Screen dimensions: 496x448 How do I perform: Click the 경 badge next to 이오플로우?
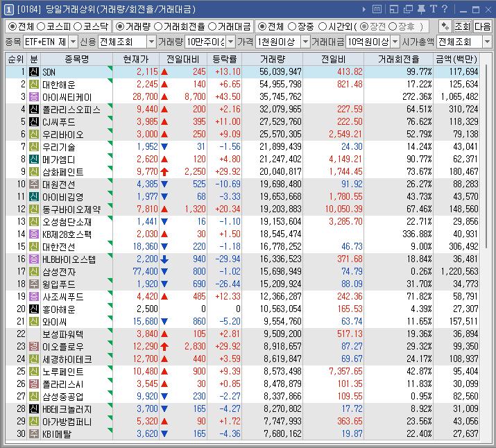34,347
